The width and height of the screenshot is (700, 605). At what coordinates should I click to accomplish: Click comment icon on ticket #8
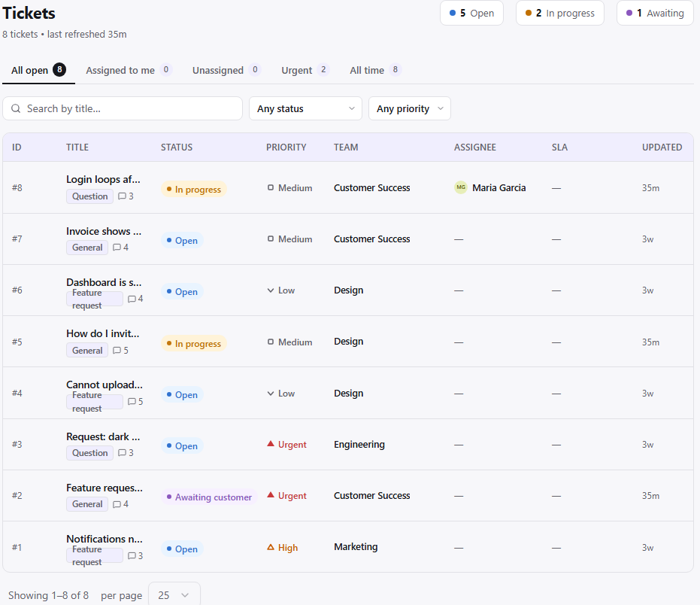122,196
